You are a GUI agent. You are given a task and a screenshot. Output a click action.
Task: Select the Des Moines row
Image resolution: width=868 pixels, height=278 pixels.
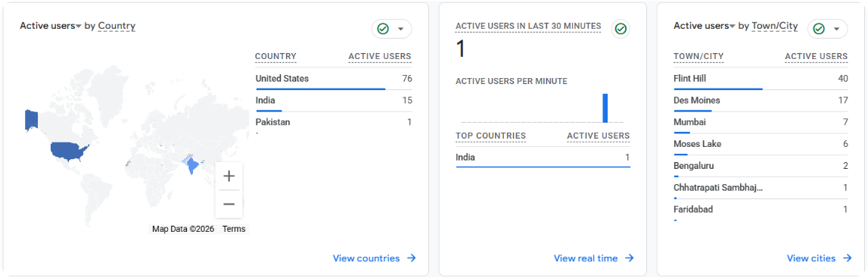coord(761,100)
